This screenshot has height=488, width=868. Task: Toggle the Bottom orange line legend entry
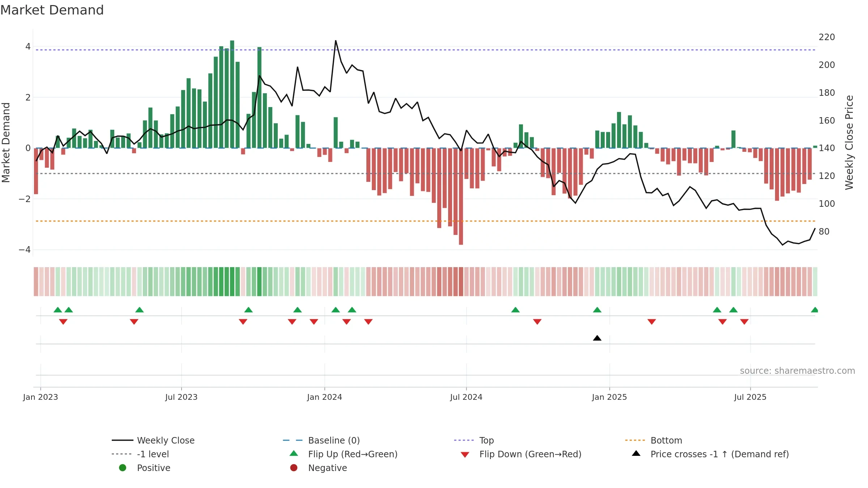[654, 440]
